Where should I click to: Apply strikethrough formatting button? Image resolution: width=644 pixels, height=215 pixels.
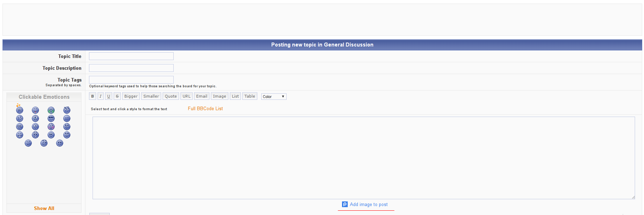coord(117,96)
